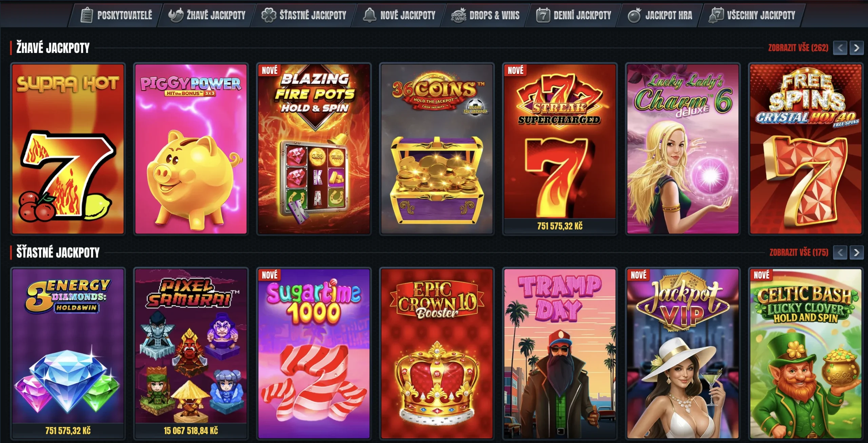Open Zobrazit vše (175) link
Viewport: 868px width, 443px height.
(x=799, y=252)
